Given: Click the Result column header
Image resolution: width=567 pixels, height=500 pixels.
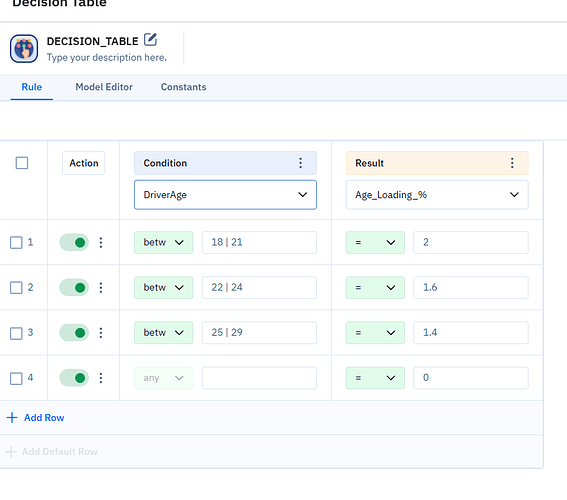Looking at the screenshot, I should point(437,163).
